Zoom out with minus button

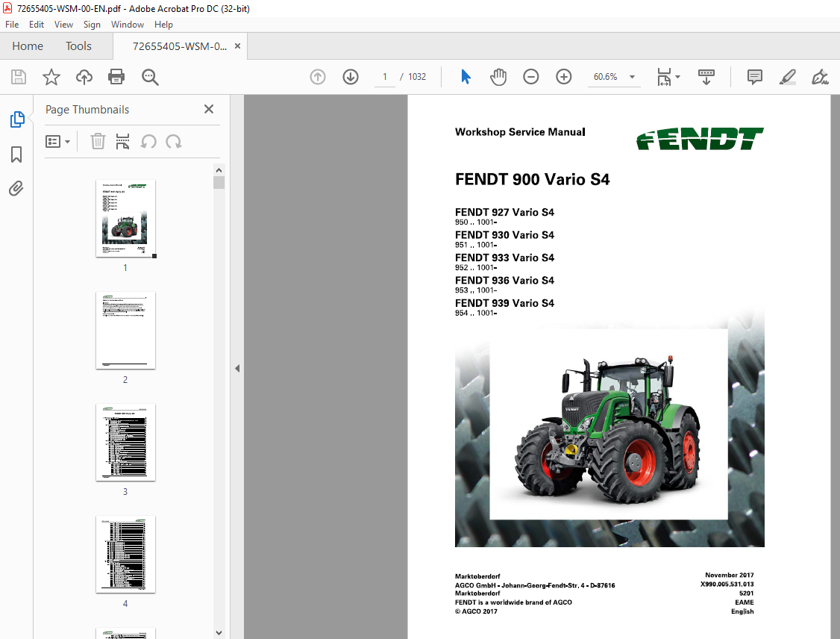point(531,77)
